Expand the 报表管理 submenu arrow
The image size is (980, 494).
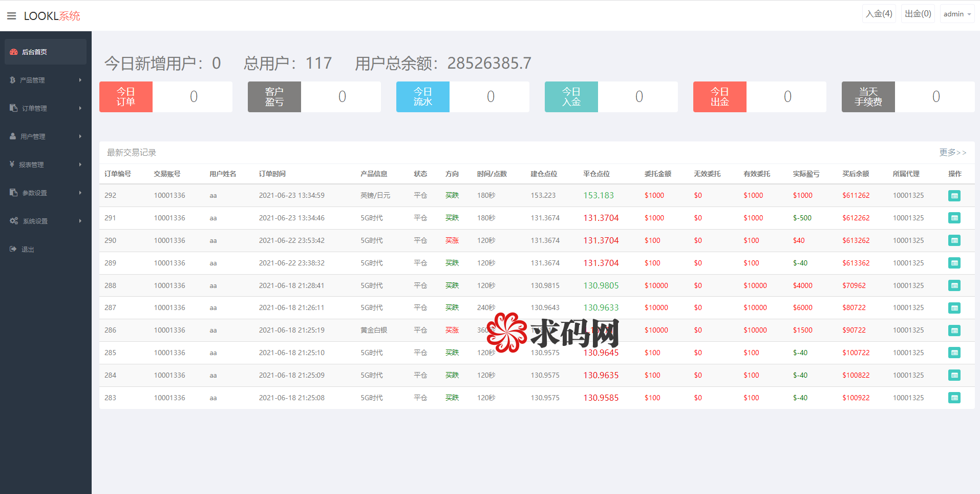click(x=80, y=164)
